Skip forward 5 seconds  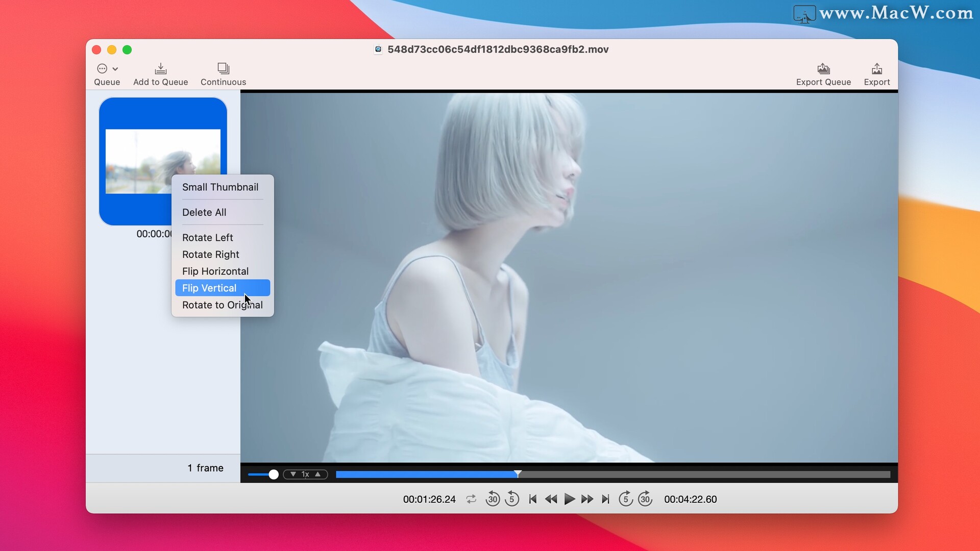(x=626, y=499)
